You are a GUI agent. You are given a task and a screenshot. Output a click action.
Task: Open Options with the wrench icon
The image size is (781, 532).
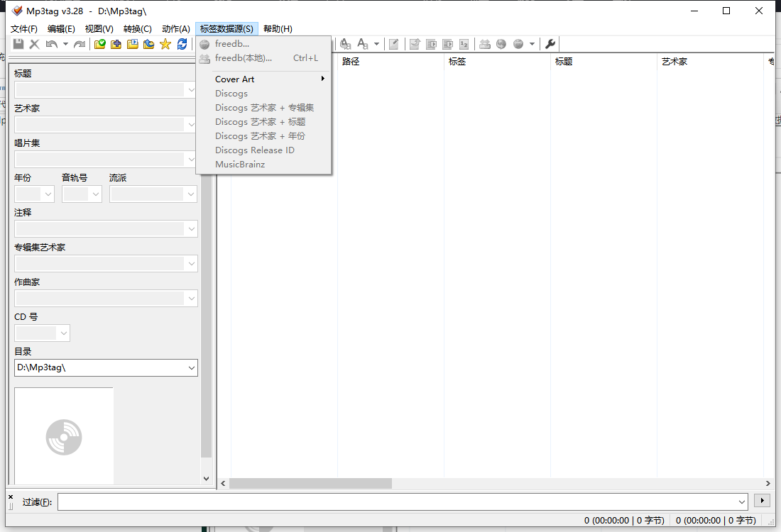click(550, 44)
